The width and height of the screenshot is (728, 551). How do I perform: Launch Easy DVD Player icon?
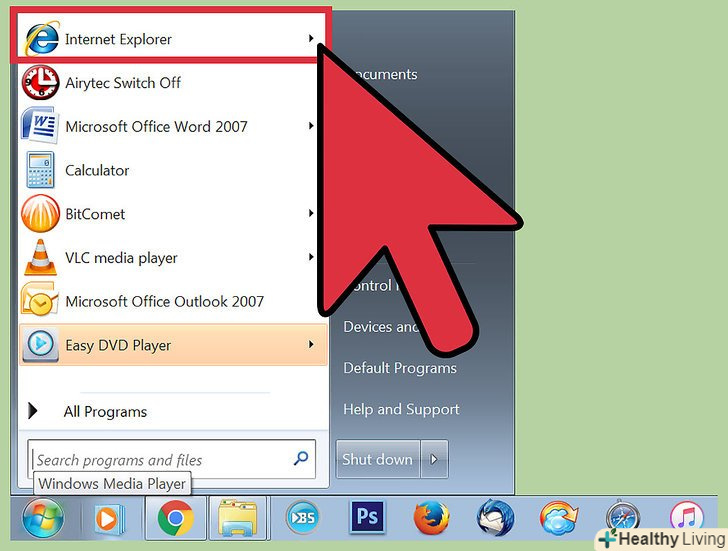41,345
